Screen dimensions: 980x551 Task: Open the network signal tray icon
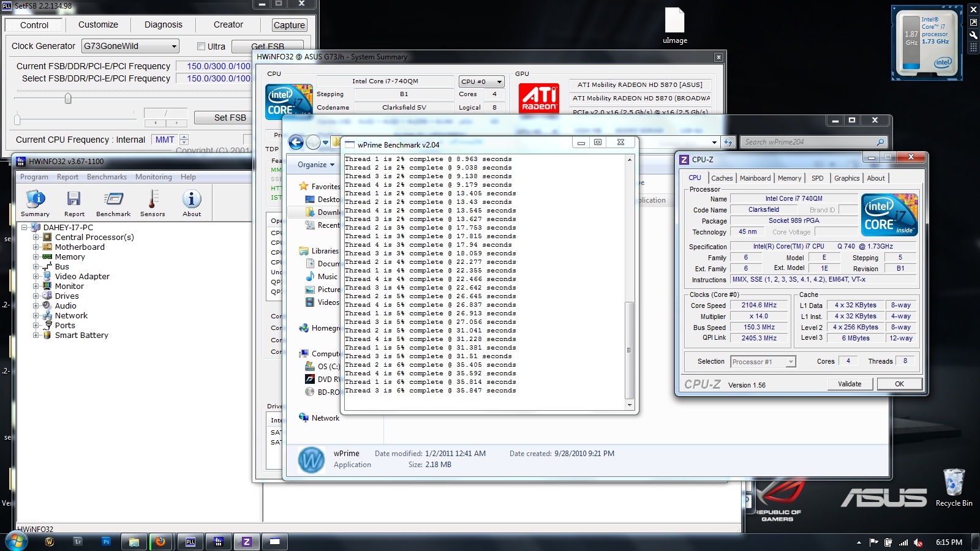903,542
